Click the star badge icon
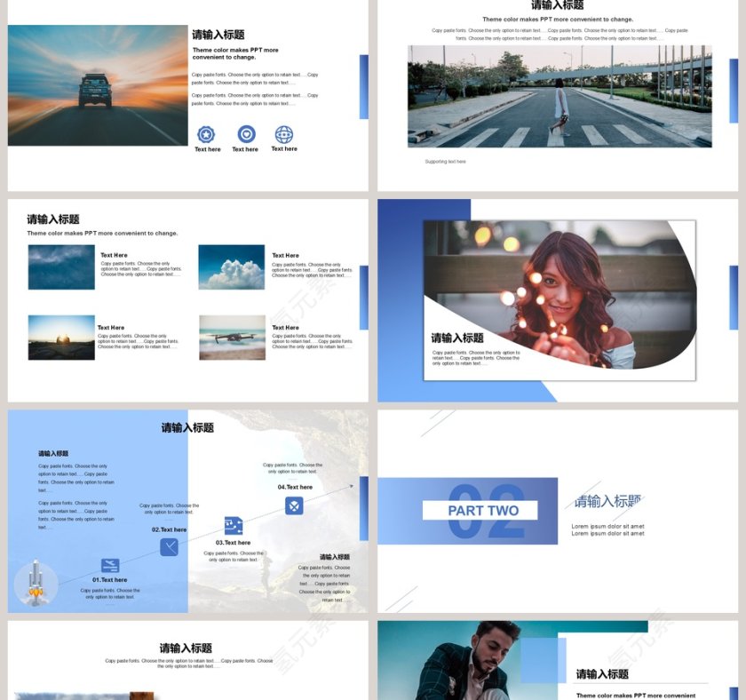This screenshot has height=700, width=746. click(x=206, y=134)
